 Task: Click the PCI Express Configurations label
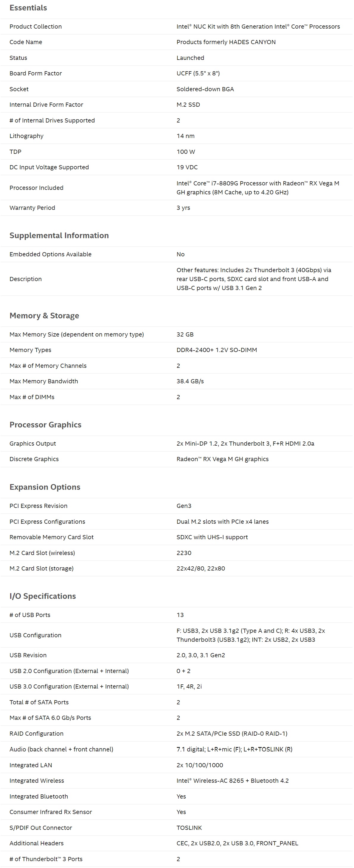click(47, 522)
